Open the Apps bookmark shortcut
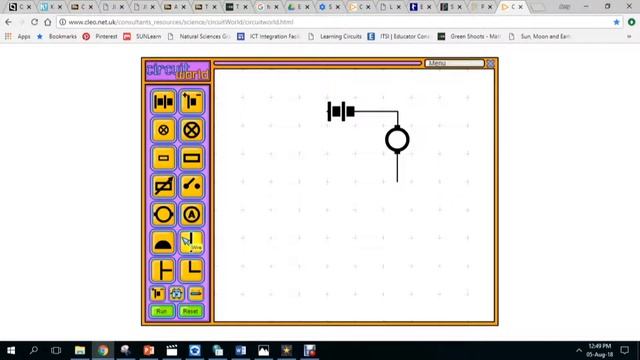This screenshot has height=360, width=640. tap(18, 36)
